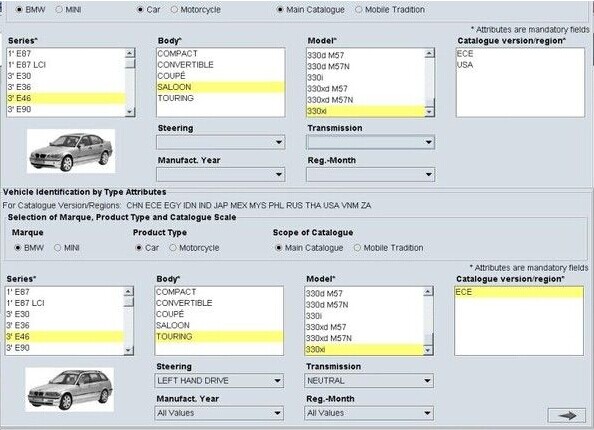Select CONVERTIBLE in lower Body list
This screenshot has height=430, width=594.
point(219,303)
